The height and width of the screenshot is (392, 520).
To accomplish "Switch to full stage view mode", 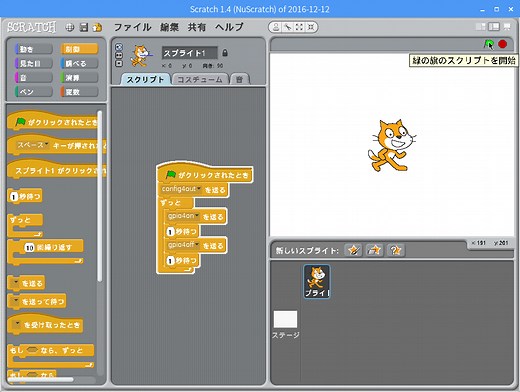I will 494,27.
